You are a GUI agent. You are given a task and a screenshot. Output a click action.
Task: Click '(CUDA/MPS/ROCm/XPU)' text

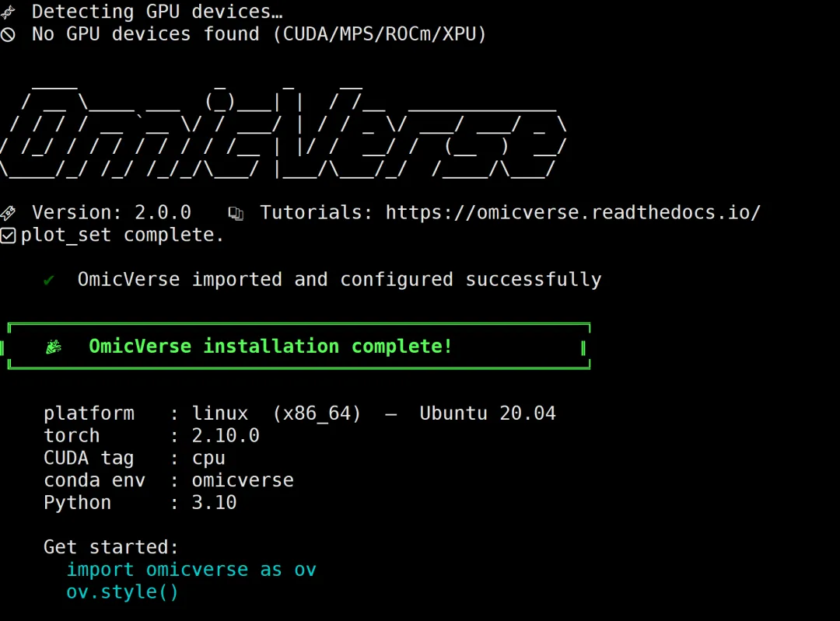coord(380,34)
